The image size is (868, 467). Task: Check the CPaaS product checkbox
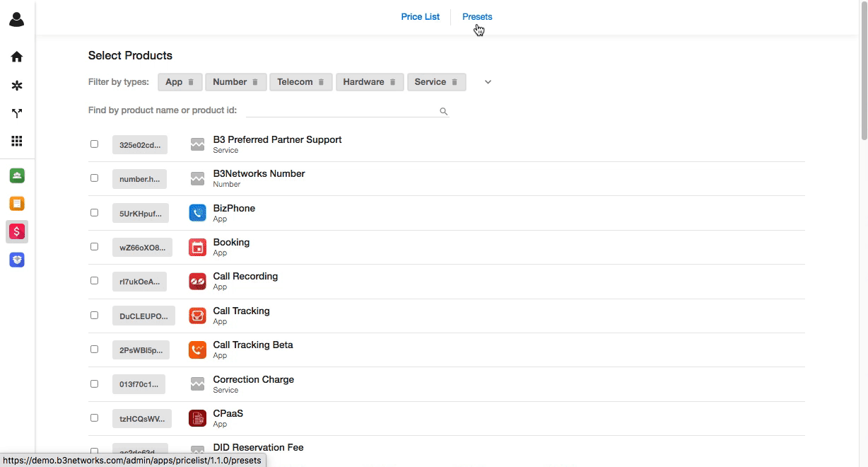[94, 417]
